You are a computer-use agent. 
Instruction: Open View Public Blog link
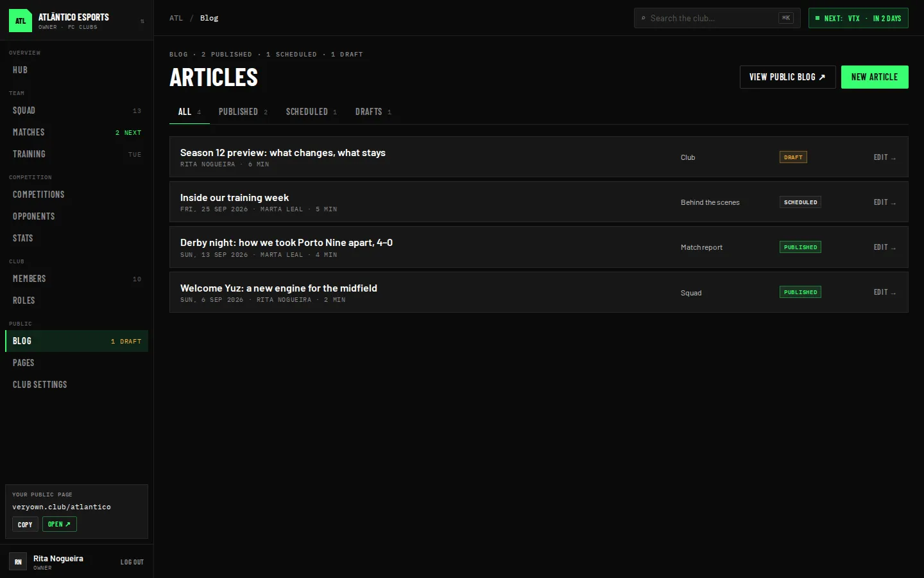pyautogui.click(x=788, y=77)
